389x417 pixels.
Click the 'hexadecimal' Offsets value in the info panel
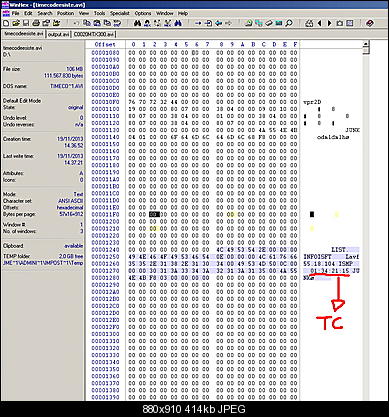[70, 207]
